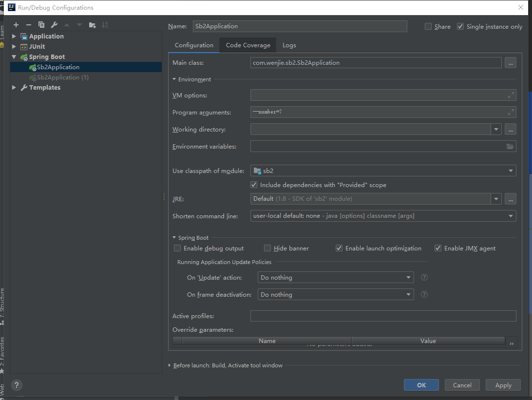Click the Program arguments input field
This screenshot has height=400, width=532.
383,112
